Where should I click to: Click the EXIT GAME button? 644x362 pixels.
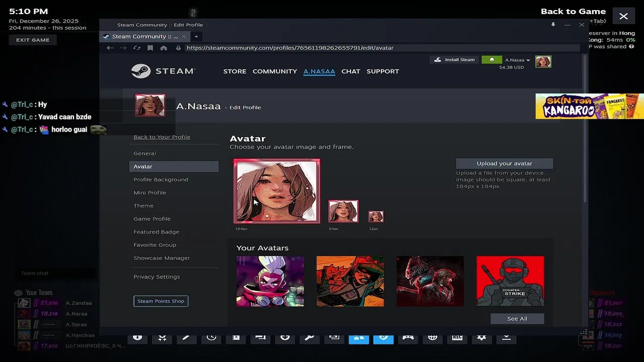click(x=33, y=40)
